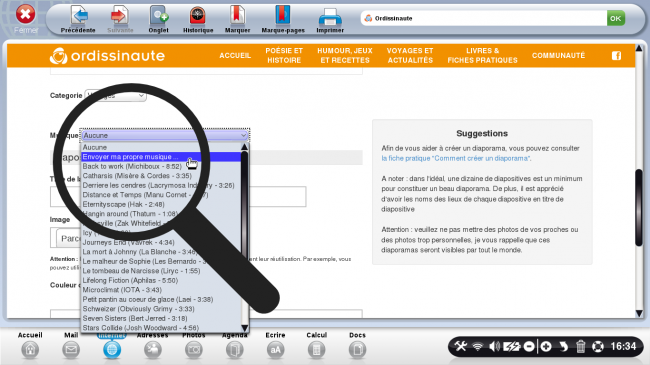Open the settings tools icon in tray
Image resolution: width=650 pixels, height=365 pixels.
pyautogui.click(x=461, y=346)
